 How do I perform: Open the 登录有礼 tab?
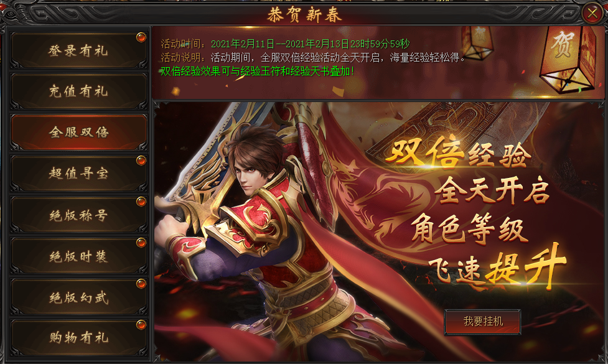(78, 51)
